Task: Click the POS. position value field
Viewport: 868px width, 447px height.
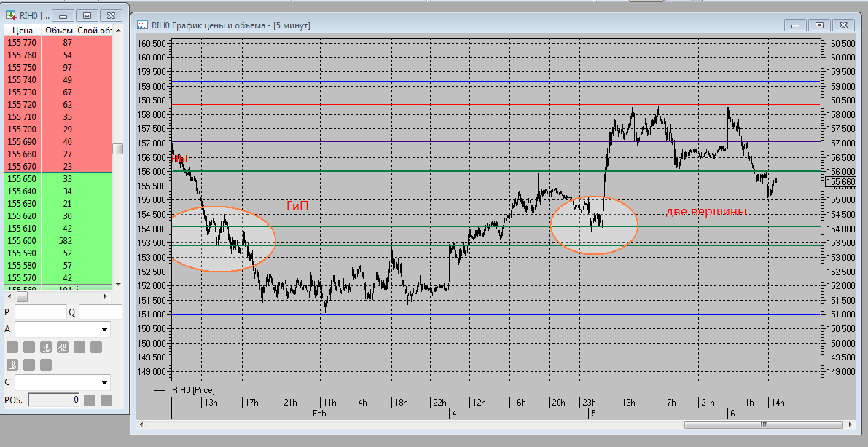Action: click(x=54, y=400)
